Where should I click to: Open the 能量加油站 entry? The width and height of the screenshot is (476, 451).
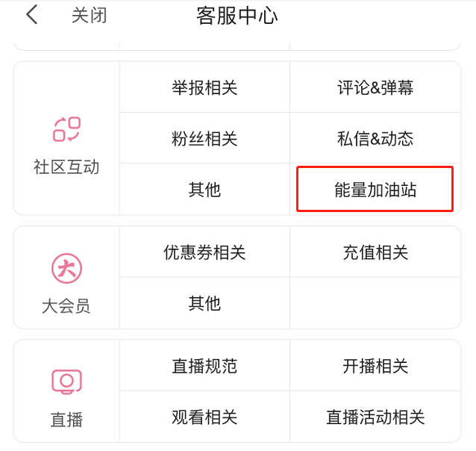pos(375,190)
